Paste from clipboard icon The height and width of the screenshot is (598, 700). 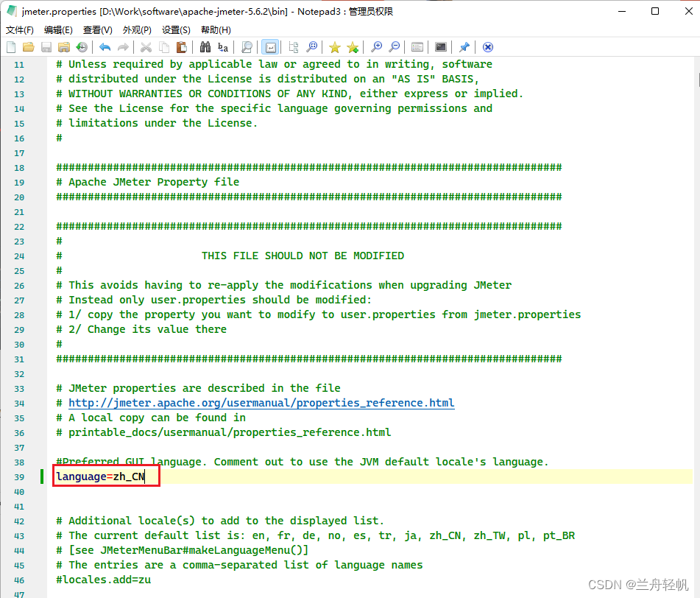coord(182,47)
